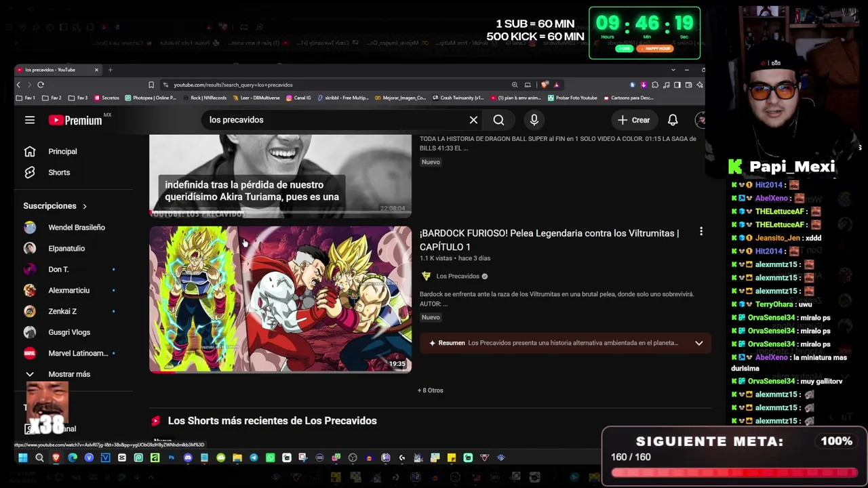The image size is (868, 488).
Task: Reload the page in the browser
Action: click(41, 85)
